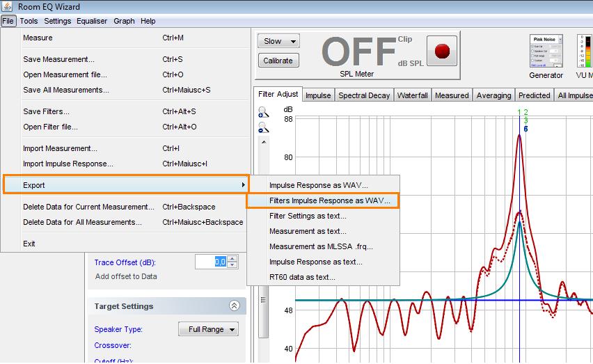This screenshot has height=364, width=593.
Task: Open the File menu
Action: point(8,21)
